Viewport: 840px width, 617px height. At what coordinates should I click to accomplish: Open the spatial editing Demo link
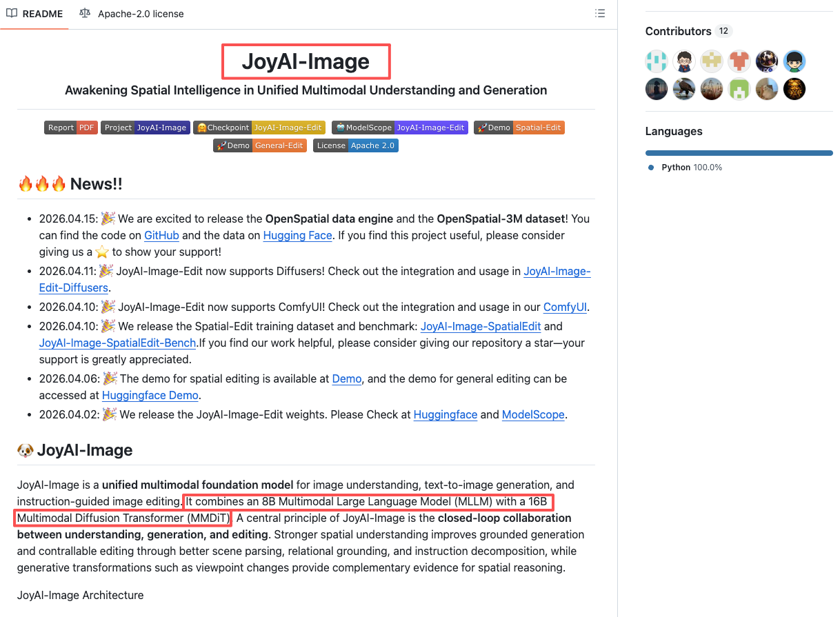[347, 378]
